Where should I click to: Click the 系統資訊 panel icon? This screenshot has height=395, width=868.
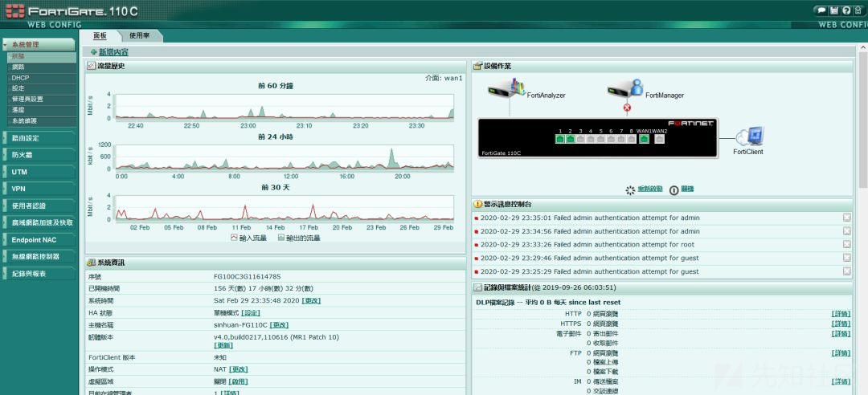point(92,263)
